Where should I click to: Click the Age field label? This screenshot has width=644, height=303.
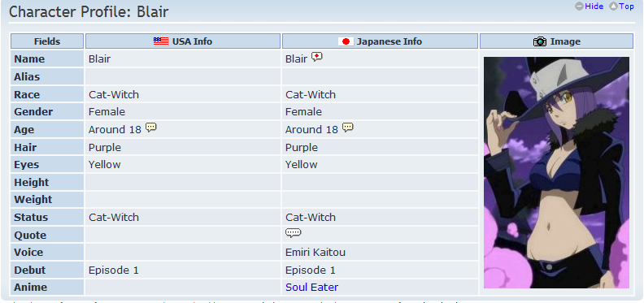click(24, 130)
